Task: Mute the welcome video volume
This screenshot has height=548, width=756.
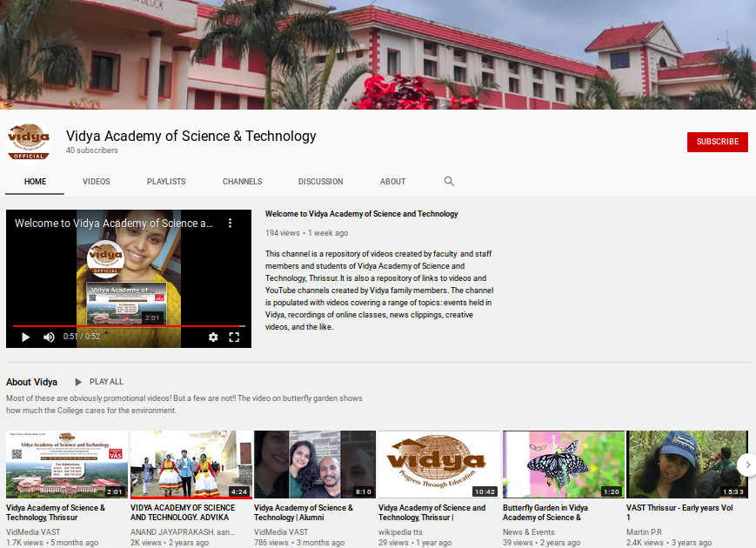Action: 49,337
